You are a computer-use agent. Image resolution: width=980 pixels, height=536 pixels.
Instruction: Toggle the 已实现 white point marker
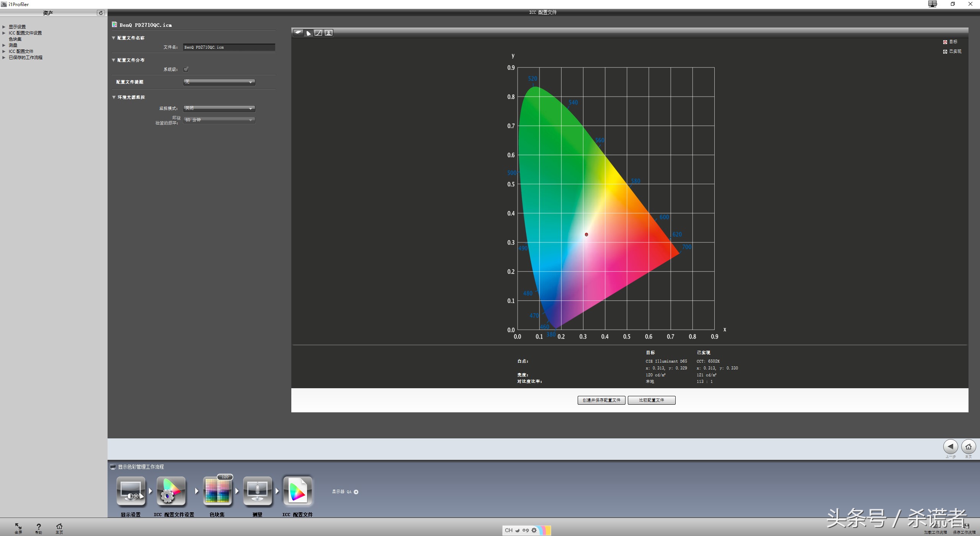[945, 51]
